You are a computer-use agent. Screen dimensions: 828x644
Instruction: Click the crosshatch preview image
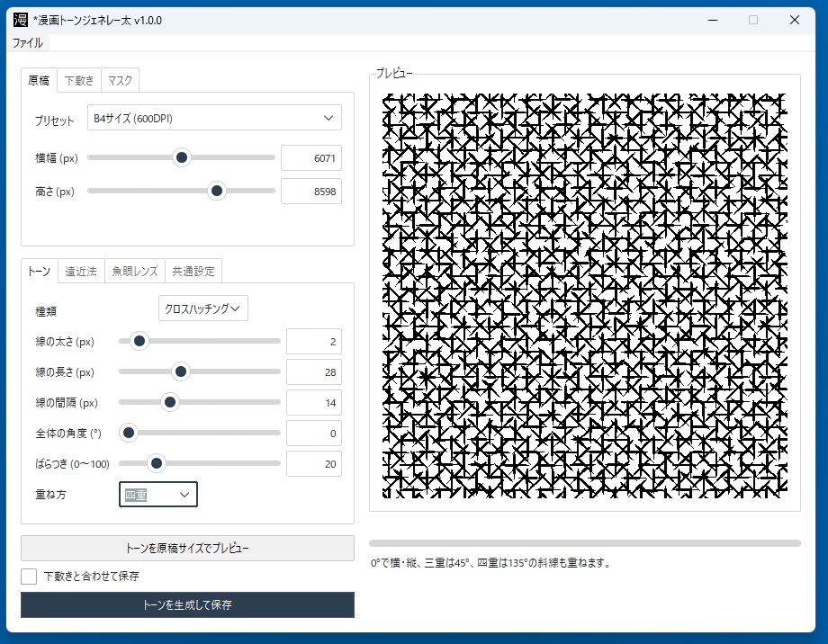click(x=585, y=296)
